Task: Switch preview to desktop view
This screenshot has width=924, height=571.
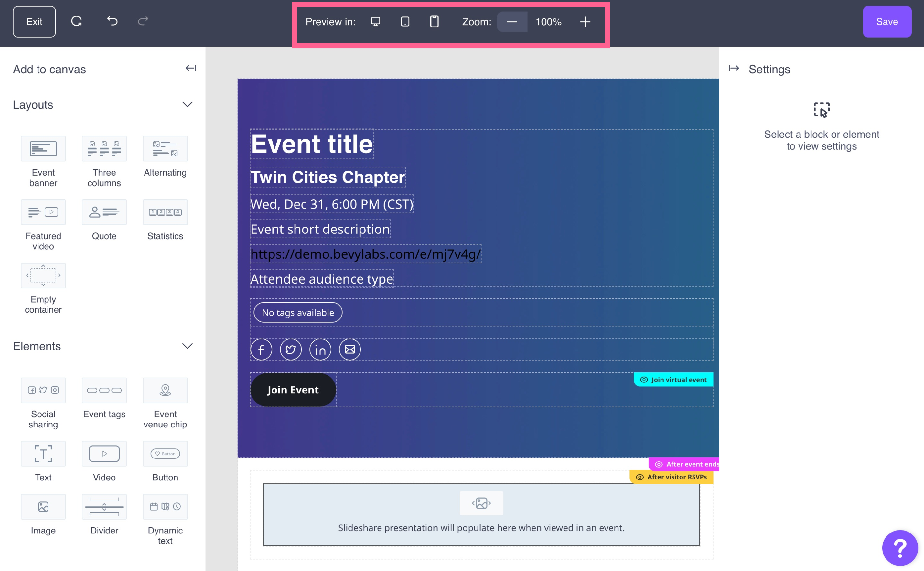Action: (x=375, y=22)
